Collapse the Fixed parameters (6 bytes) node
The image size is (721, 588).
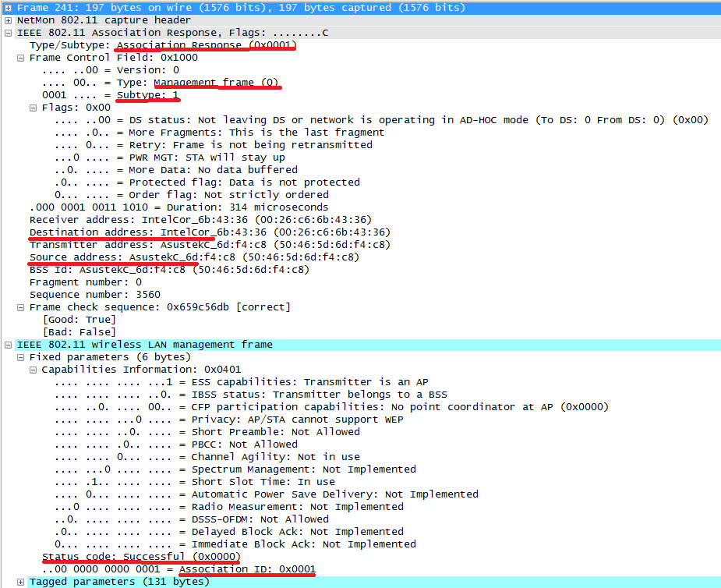point(21,357)
